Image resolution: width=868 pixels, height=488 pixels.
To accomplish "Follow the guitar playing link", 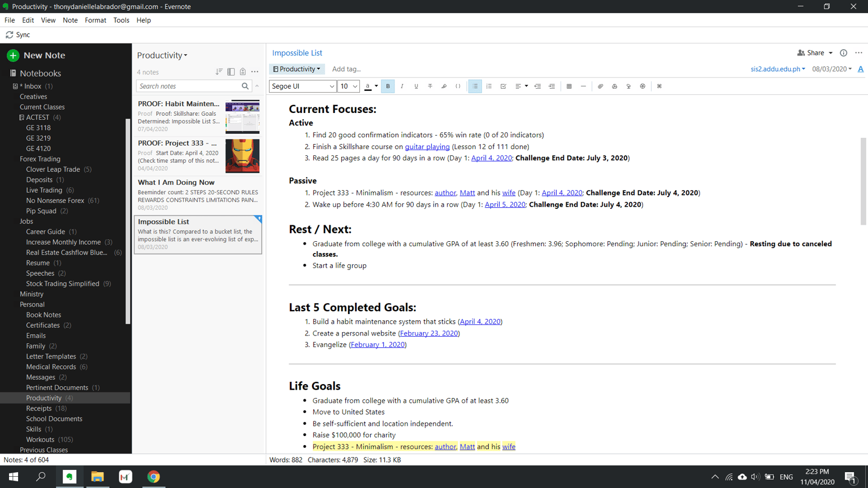I will click(x=427, y=147).
